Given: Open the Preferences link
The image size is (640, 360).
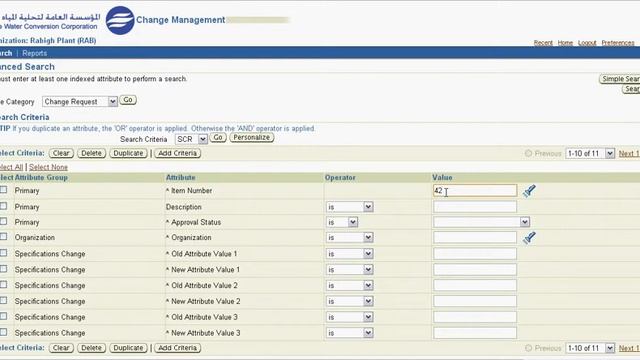Looking at the screenshot, I should point(618,43).
